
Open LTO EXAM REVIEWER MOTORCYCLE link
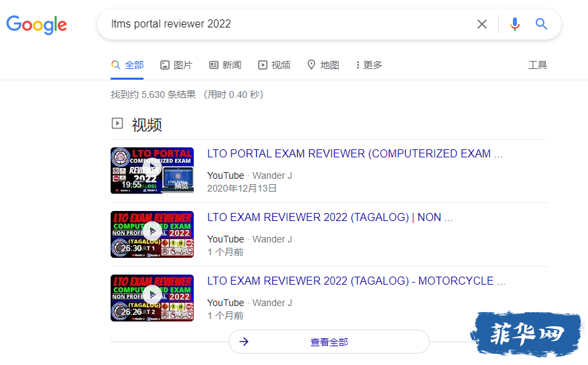point(356,281)
